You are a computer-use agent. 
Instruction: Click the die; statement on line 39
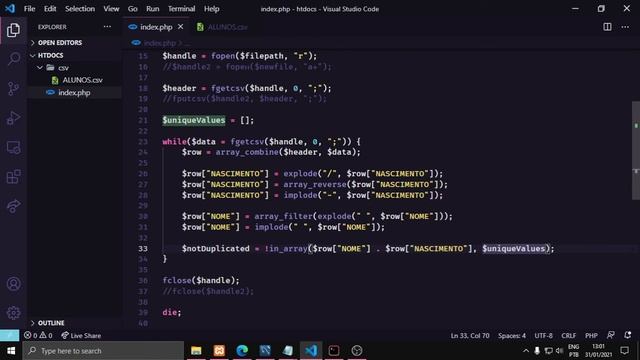(x=171, y=312)
